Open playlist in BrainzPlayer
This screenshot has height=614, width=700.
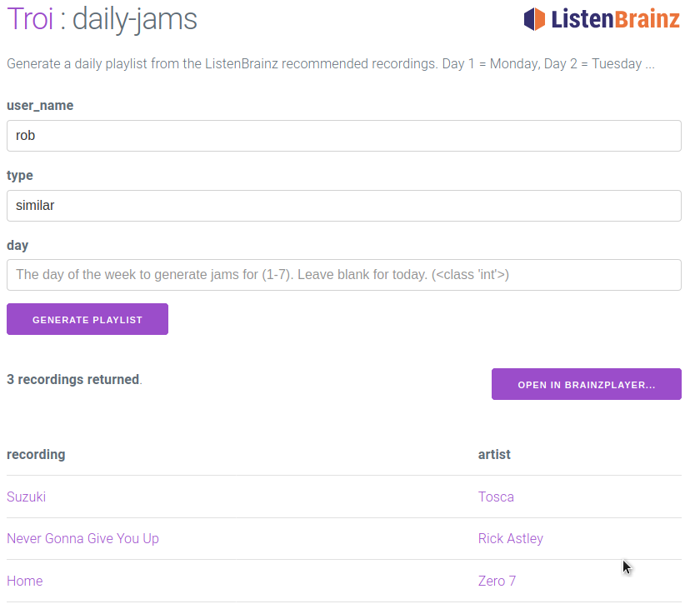click(x=586, y=384)
